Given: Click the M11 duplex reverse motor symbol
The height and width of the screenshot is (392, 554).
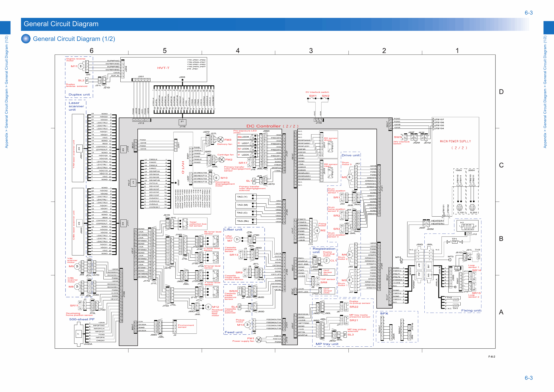Looking at the screenshot, I should pyautogui.click(x=81, y=66).
